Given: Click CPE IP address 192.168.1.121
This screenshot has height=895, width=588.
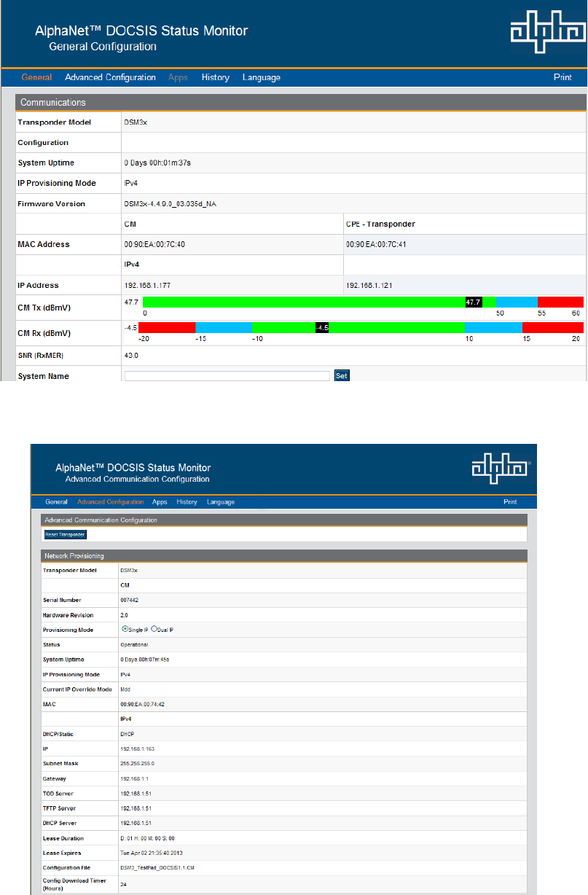Looking at the screenshot, I should pyautogui.click(x=369, y=286).
